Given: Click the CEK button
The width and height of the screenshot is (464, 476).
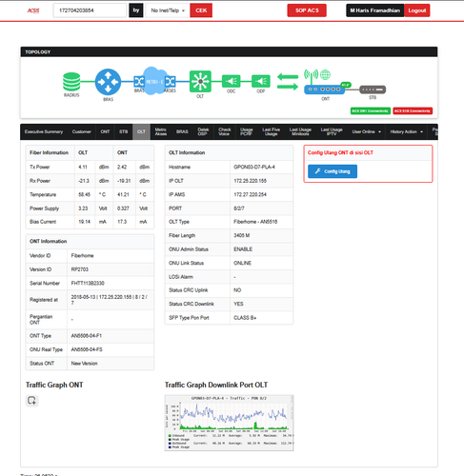Looking at the screenshot, I should point(201,10).
